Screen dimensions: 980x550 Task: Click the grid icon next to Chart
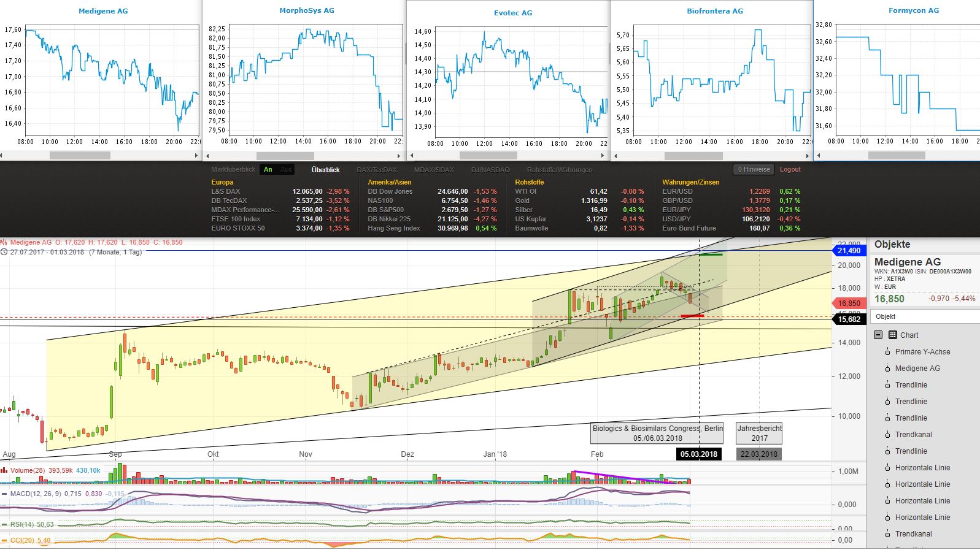click(x=892, y=335)
